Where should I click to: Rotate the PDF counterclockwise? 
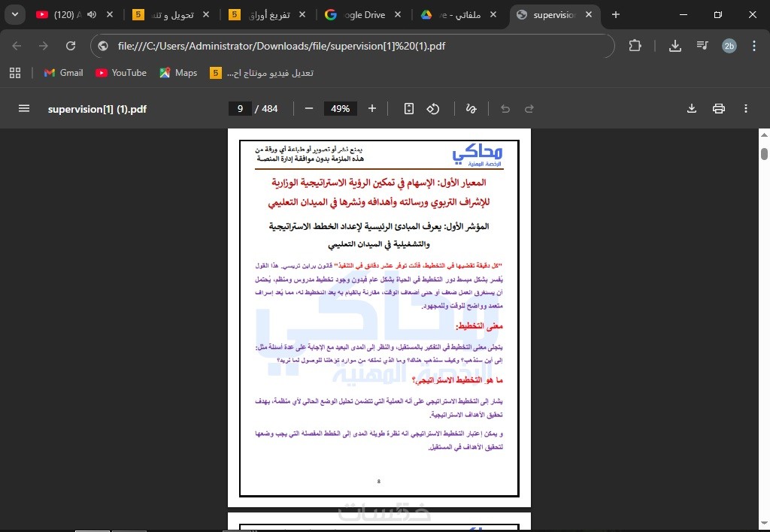coord(433,108)
